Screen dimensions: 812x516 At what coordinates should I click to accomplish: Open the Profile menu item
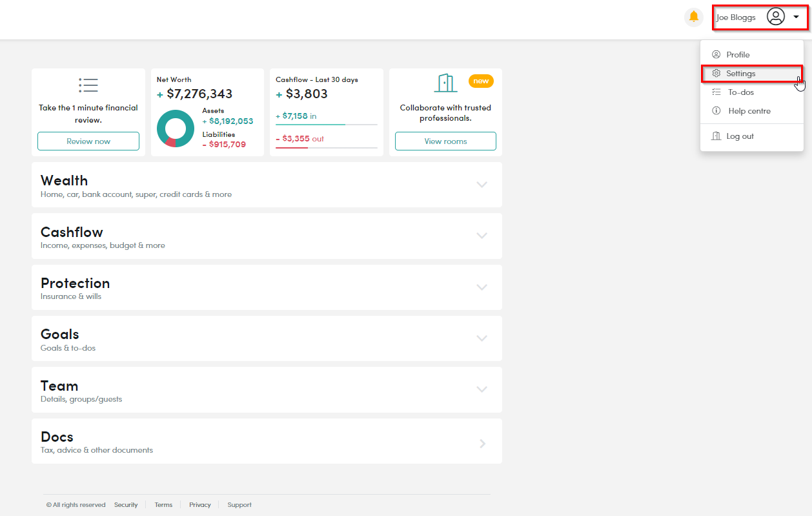pyautogui.click(x=752, y=55)
